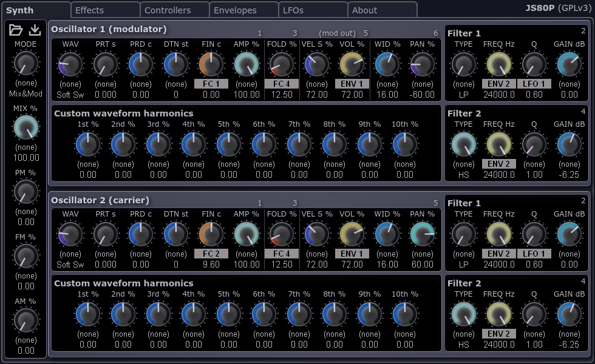The width and height of the screenshot is (595, 364).
Task: Click the FM % knob
Action: pos(25,256)
